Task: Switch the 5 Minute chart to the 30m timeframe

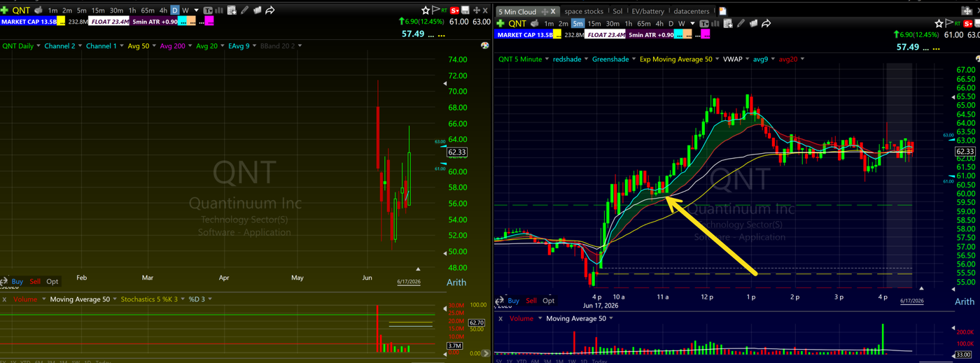Action: 612,23
